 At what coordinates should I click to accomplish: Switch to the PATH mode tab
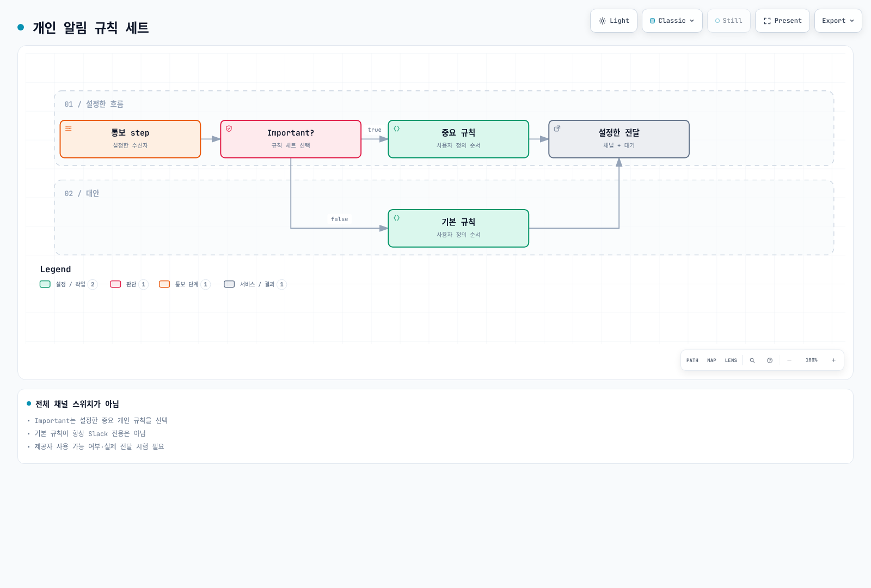pos(692,360)
